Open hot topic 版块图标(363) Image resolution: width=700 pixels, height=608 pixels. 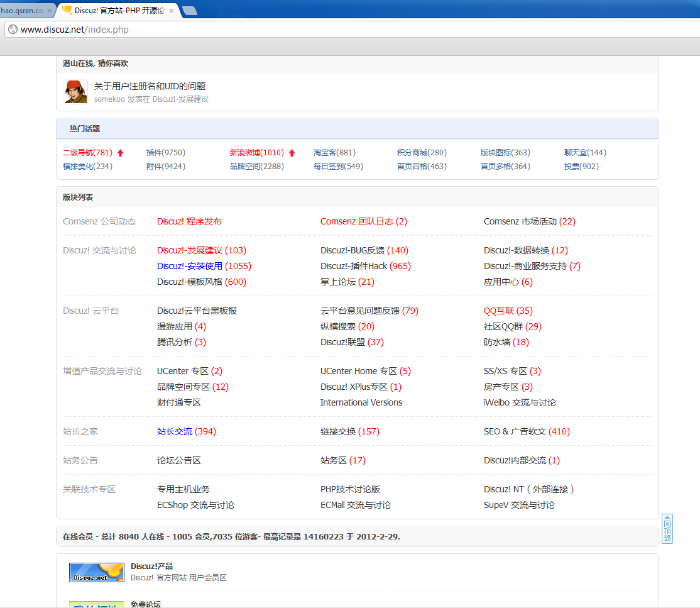coord(505,153)
